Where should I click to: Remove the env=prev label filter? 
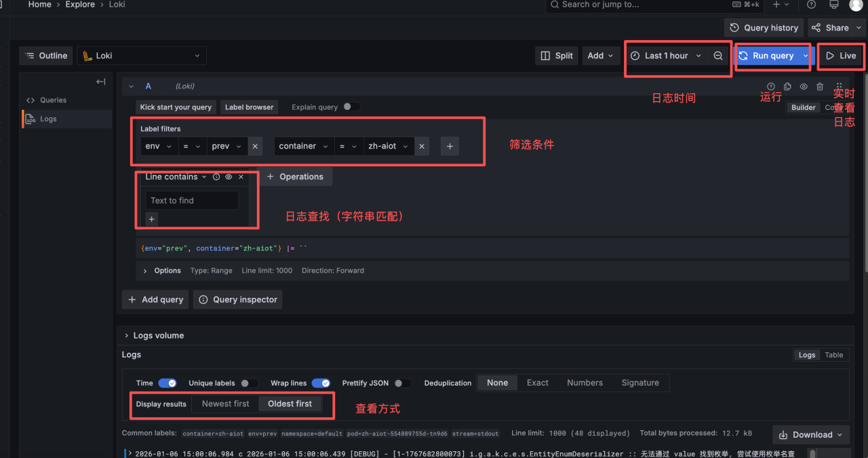[x=255, y=146]
